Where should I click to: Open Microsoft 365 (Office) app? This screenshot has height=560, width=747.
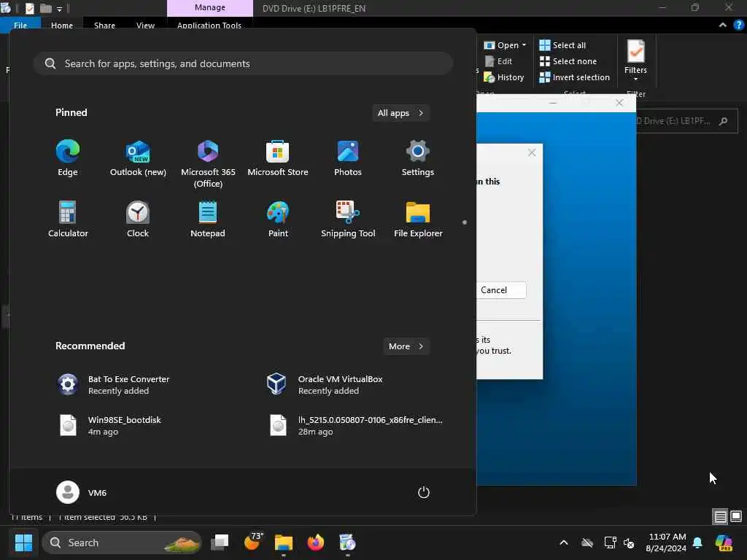point(208,164)
